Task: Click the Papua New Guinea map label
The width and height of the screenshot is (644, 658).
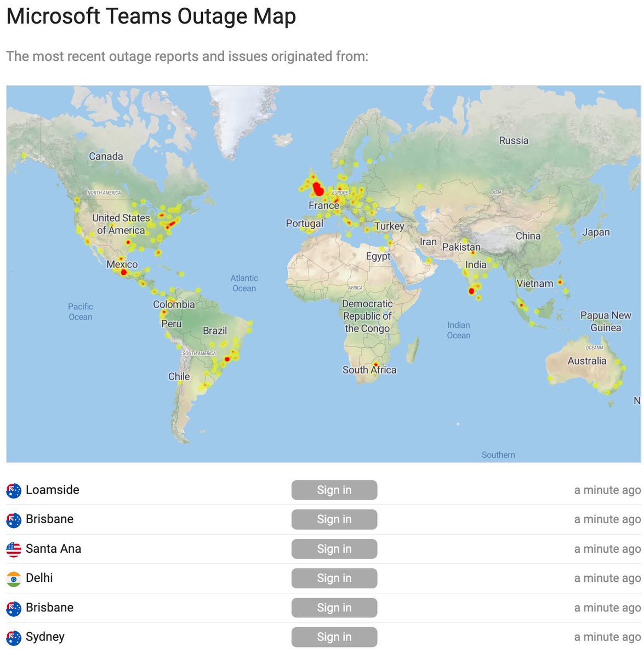Action: 606,321
